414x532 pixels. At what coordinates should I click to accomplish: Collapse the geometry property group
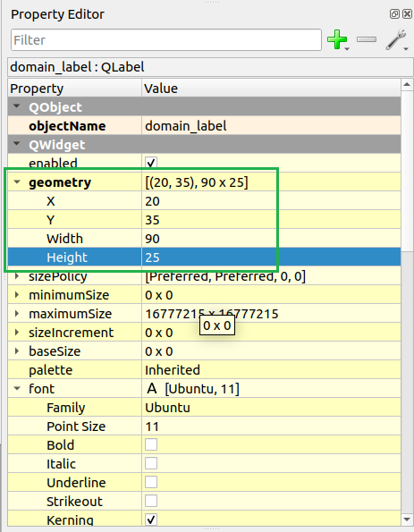coord(17,182)
